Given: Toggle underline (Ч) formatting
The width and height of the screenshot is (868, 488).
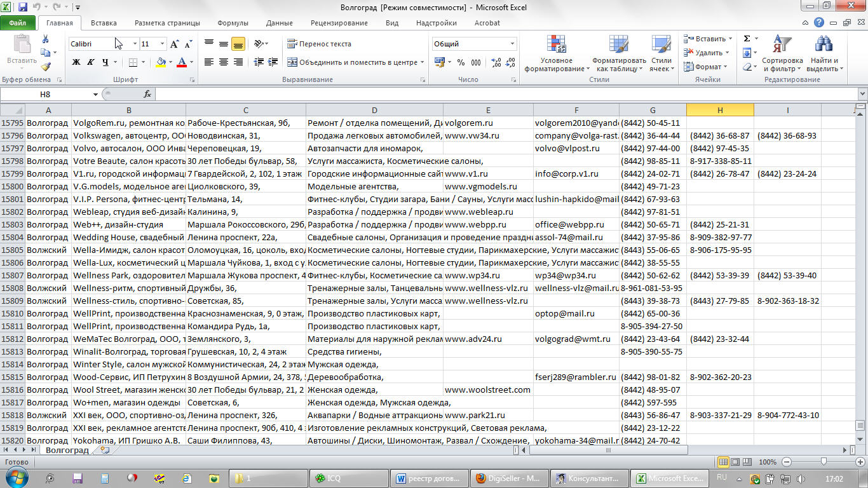Looking at the screenshot, I should tap(105, 62).
